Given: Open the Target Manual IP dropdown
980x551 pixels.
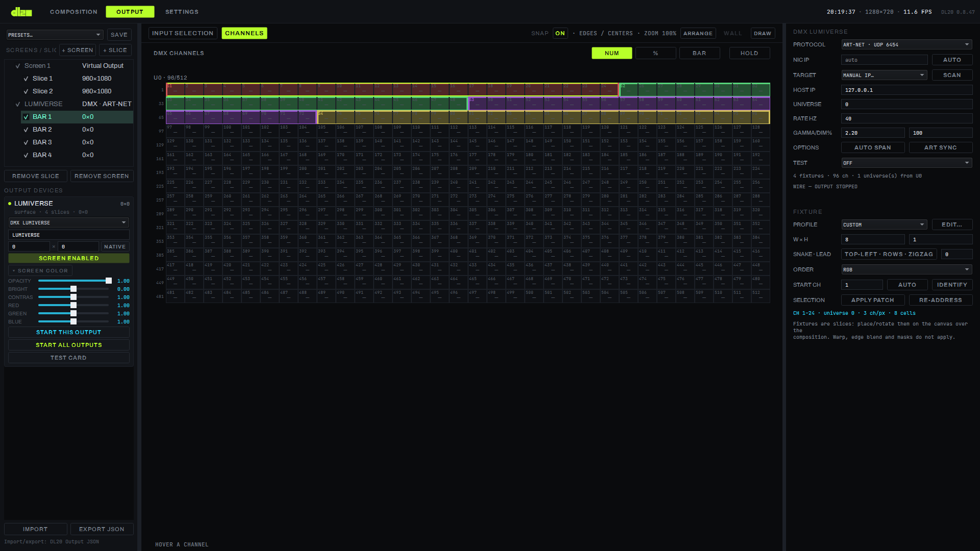Looking at the screenshot, I should pos(884,75).
